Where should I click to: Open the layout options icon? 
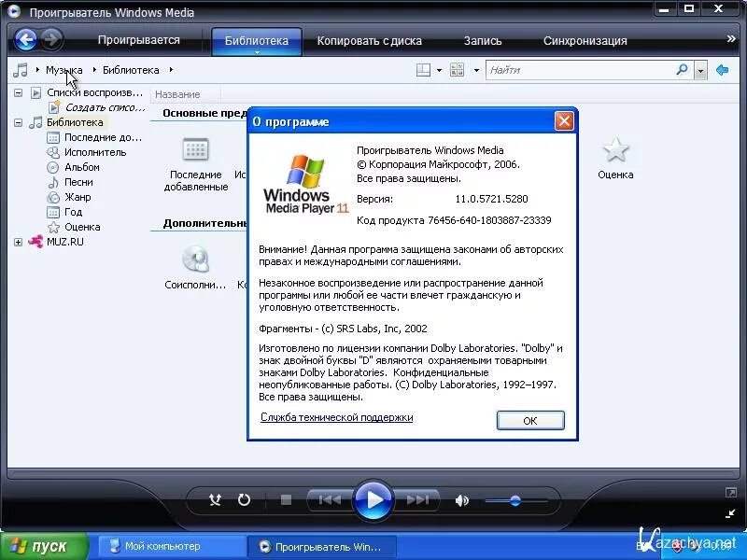pos(423,70)
